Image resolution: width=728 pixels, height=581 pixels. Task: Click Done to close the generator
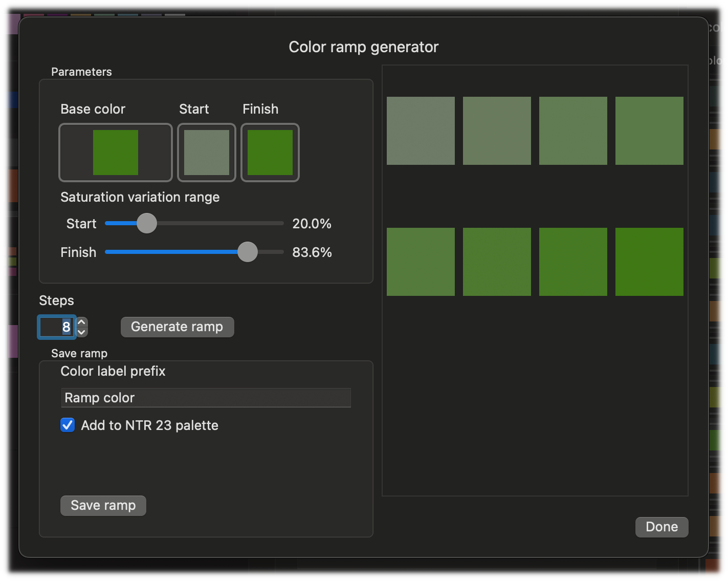[661, 527]
